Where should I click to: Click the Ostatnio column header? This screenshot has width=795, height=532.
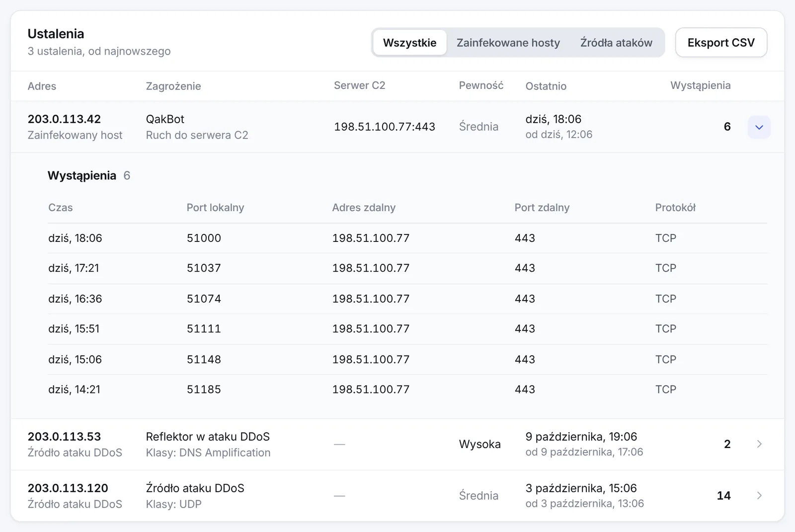[x=546, y=86]
